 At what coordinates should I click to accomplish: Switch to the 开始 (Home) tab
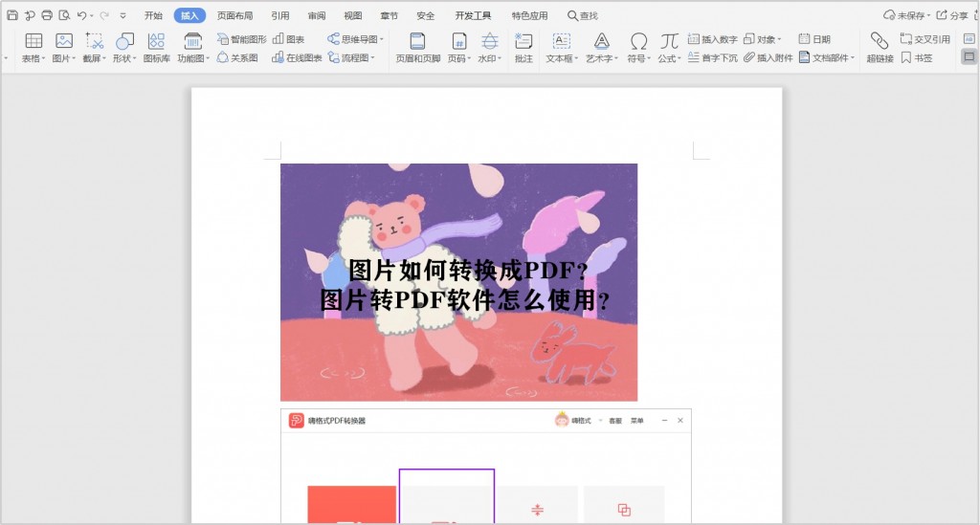click(x=153, y=15)
